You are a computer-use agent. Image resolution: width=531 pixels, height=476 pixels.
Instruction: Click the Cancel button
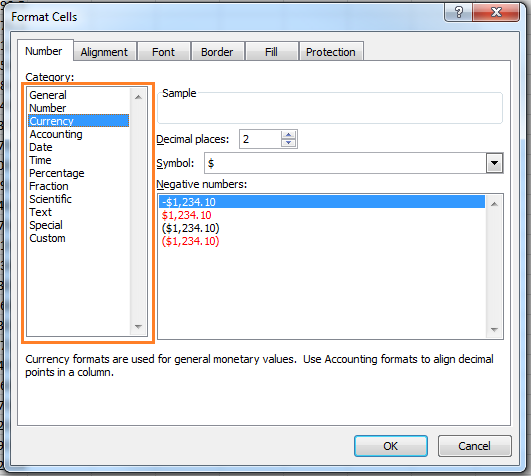[x=474, y=446]
